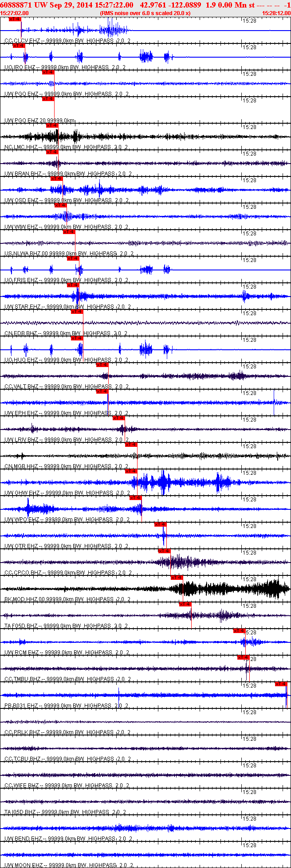Click the red pick flag on UW.OTR trace
This screenshot has width=291, height=868.
coord(161,524)
